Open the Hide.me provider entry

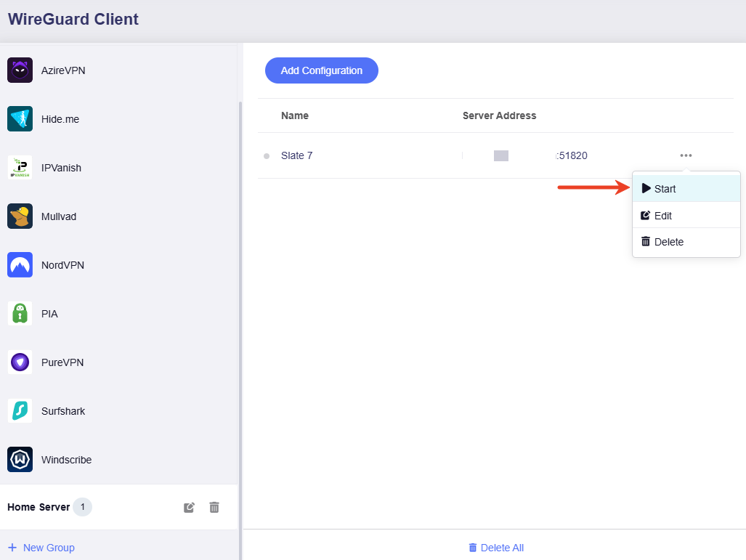(x=60, y=118)
